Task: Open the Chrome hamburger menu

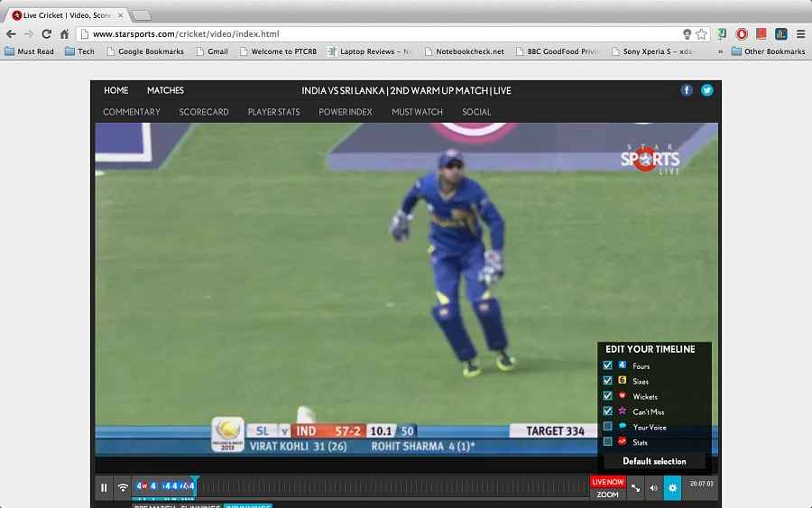Action: pos(800,34)
